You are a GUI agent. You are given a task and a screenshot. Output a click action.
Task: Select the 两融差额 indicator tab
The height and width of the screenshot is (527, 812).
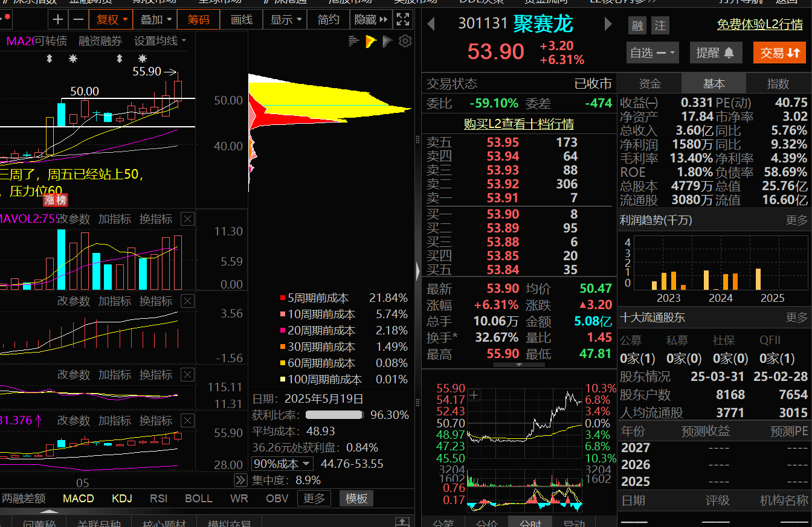(24, 499)
